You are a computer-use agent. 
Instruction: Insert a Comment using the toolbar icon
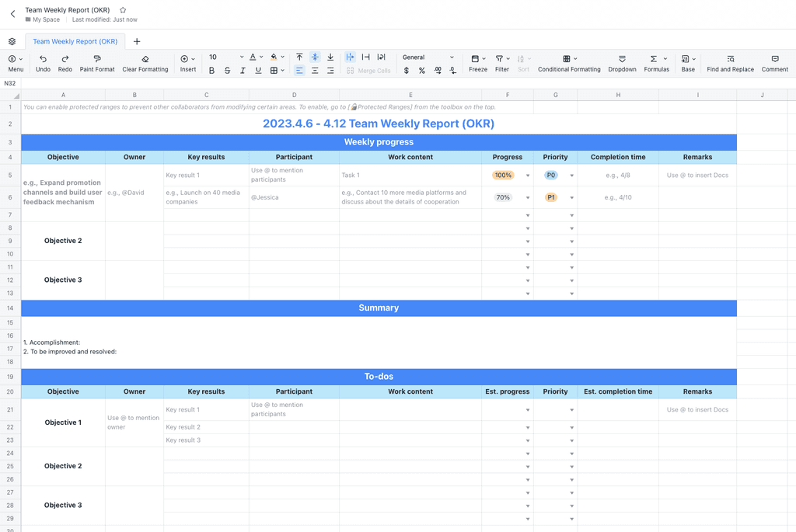tap(774, 63)
